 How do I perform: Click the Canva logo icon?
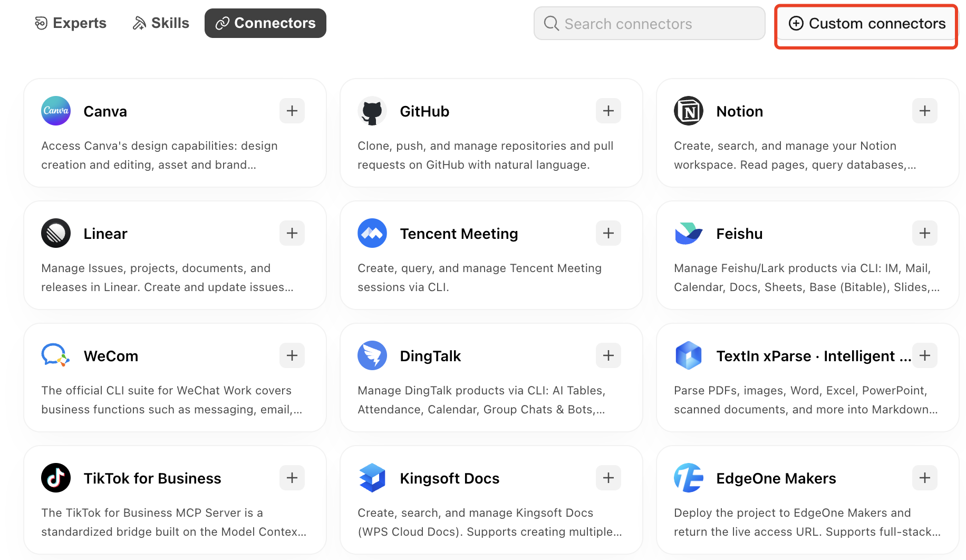click(x=56, y=111)
